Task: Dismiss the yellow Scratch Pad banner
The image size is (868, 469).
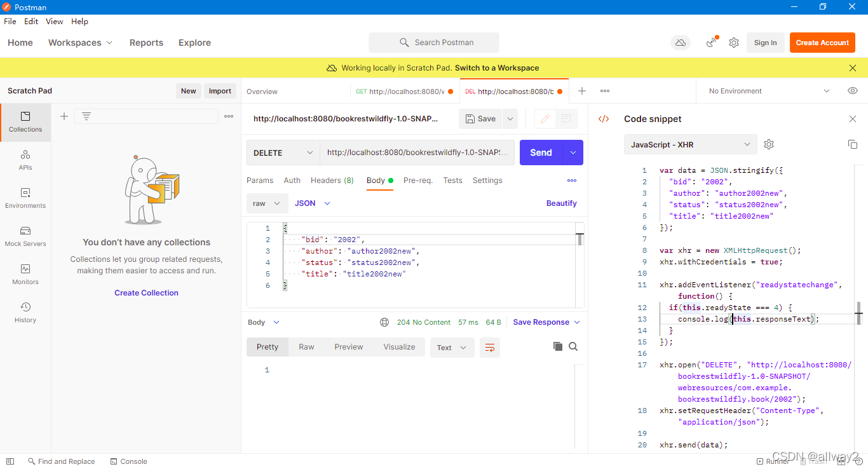Action: coord(853,68)
